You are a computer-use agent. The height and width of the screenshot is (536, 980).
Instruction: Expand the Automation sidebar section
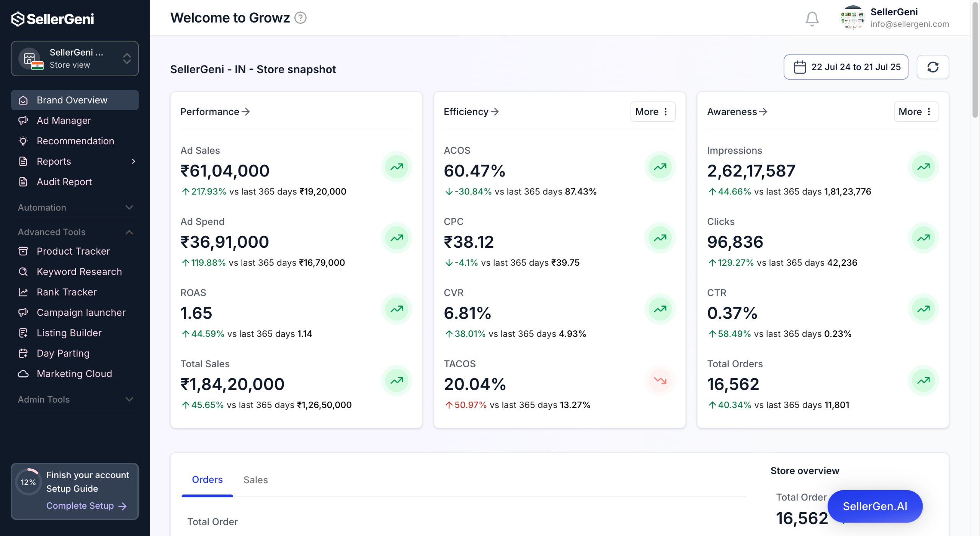pos(129,208)
